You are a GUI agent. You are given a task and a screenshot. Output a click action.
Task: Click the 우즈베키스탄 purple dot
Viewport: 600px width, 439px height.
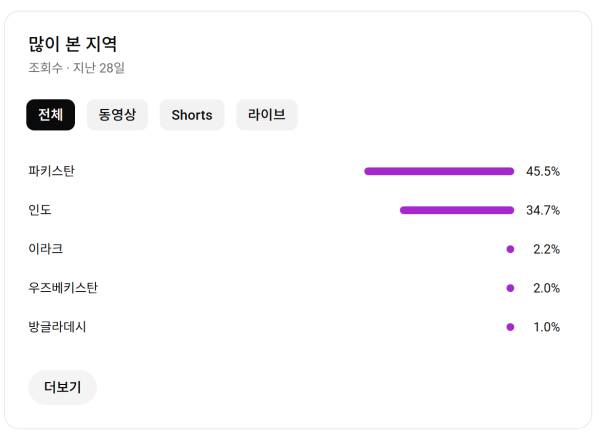click(x=510, y=288)
